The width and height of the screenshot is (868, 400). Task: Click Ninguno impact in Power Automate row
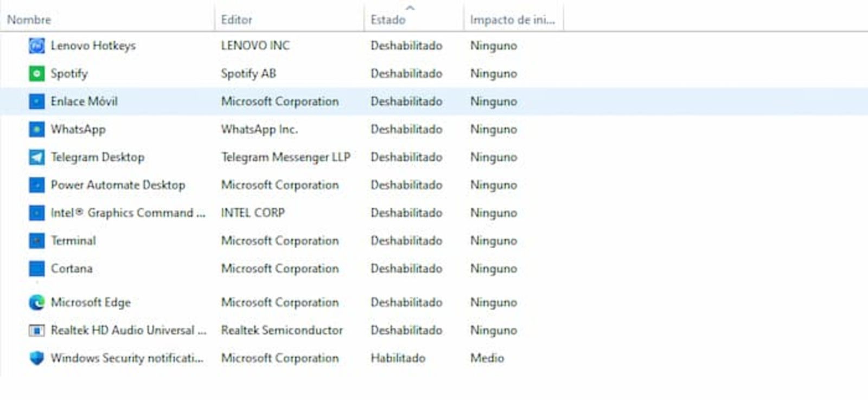pos(493,185)
